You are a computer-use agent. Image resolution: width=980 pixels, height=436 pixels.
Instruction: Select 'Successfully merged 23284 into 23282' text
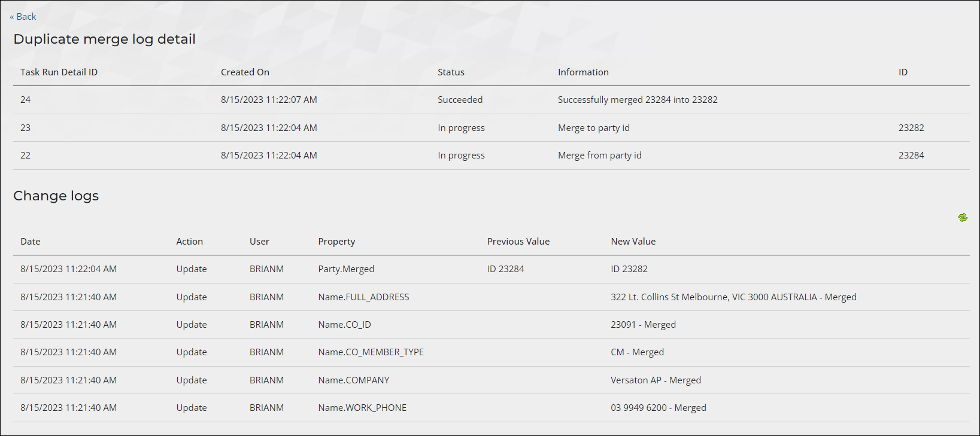coord(638,100)
